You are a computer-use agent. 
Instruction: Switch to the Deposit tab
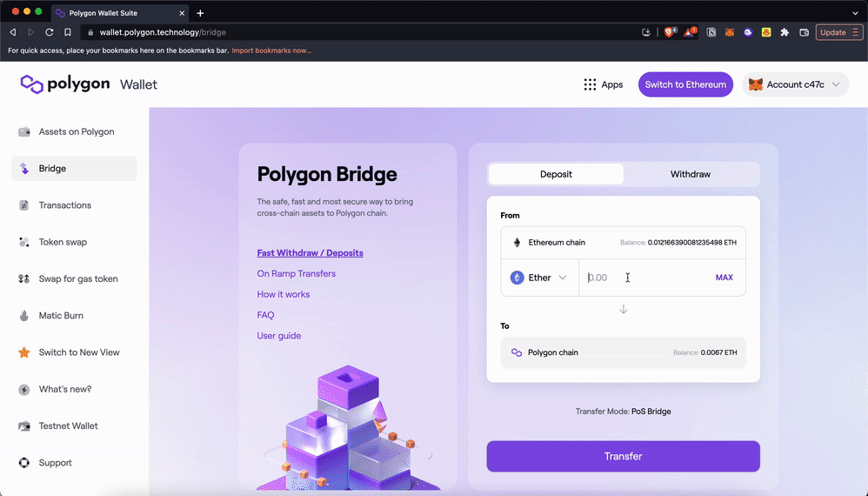(556, 174)
